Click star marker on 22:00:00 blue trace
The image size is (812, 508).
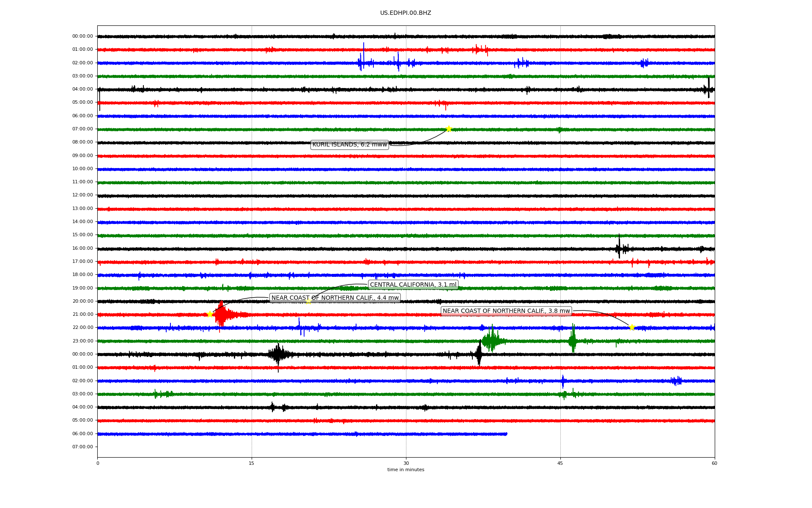pos(632,327)
